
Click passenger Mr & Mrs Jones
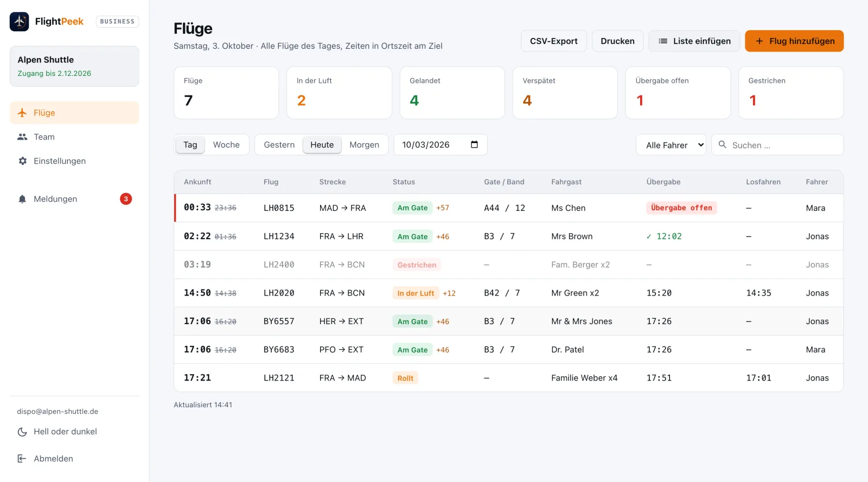pos(582,322)
